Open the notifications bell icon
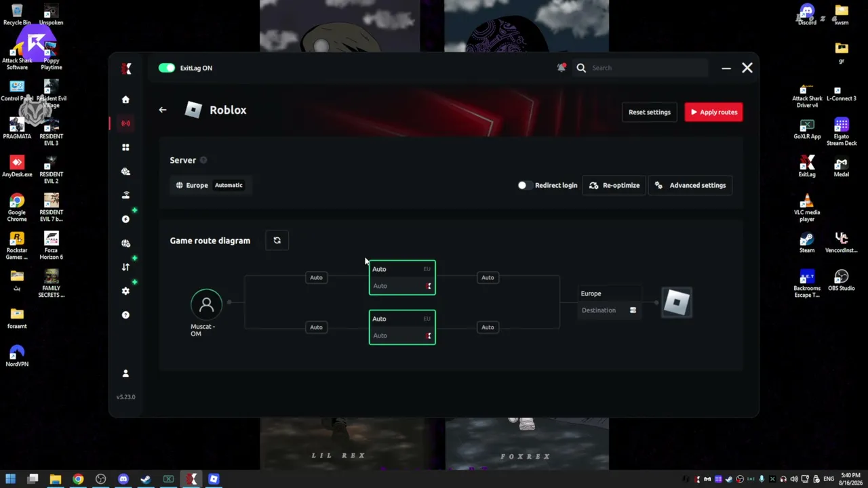Viewport: 868px width, 488px height. click(x=561, y=68)
